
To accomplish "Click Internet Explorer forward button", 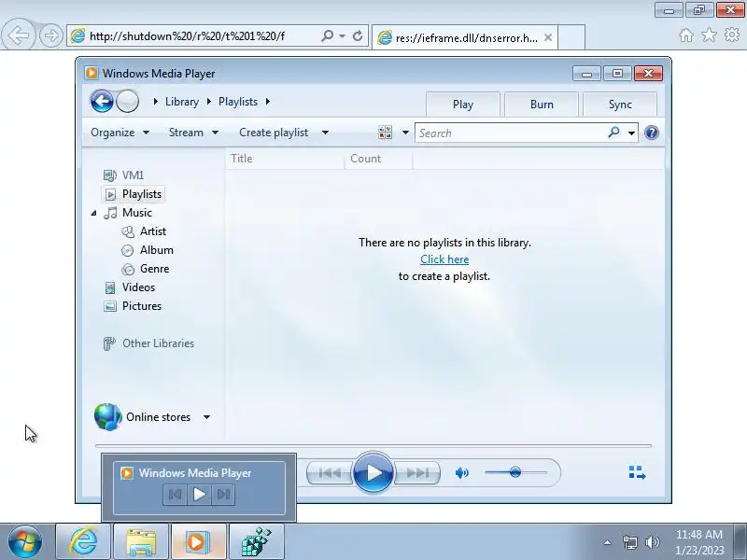I will [x=50, y=35].
